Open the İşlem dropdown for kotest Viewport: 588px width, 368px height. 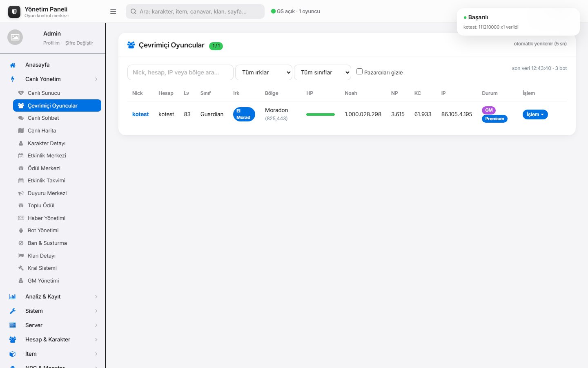click(x=535, y=114)
